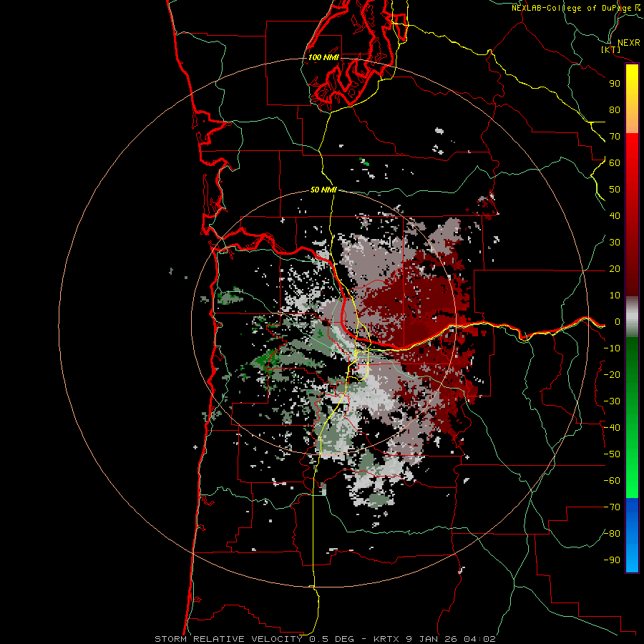Screen dimensions: 644x644
Task: Click the "04:02" timestamp in caption
Action: (x=479, y=639)
